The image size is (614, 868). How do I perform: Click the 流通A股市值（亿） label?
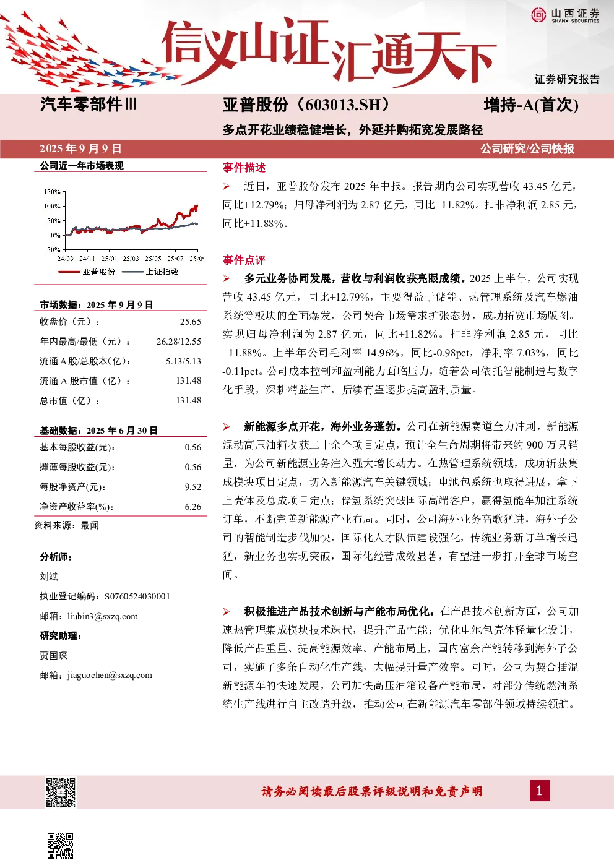[85, 381]
